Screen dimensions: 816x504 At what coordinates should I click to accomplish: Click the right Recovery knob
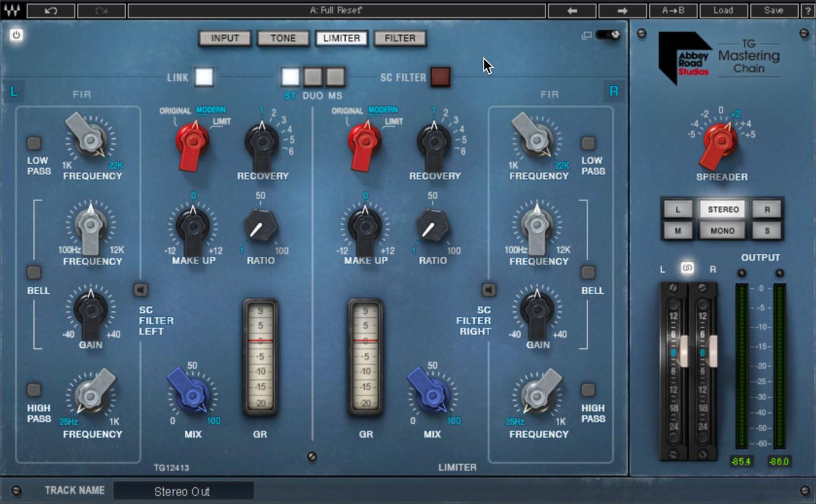tap(433, 142)
